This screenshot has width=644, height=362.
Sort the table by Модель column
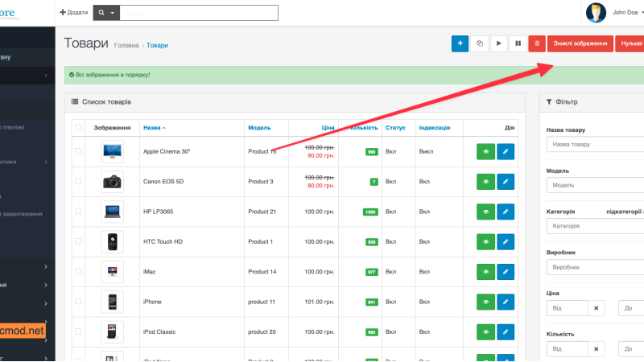259,128
